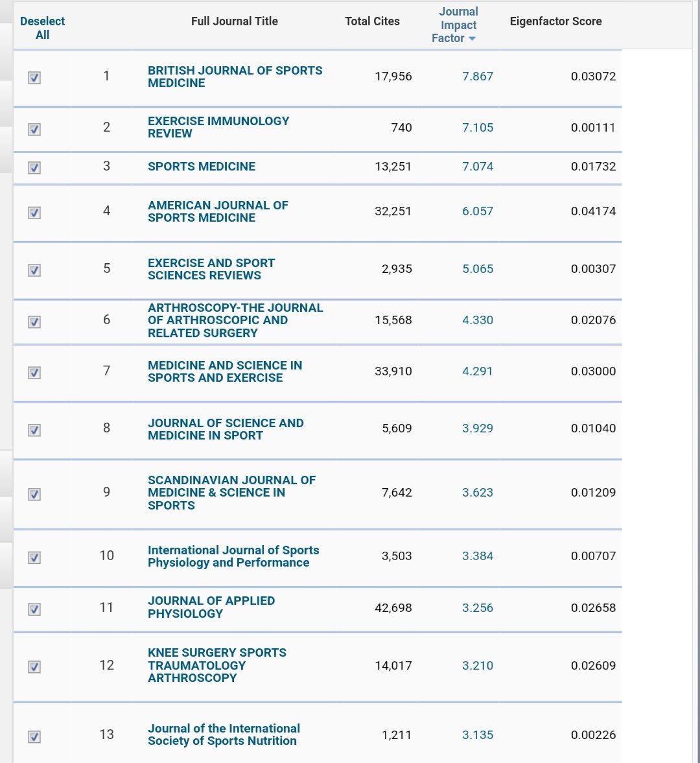Open Knee Surgery Sports Traumatology Arthroscopy link

tap(217, 665)
